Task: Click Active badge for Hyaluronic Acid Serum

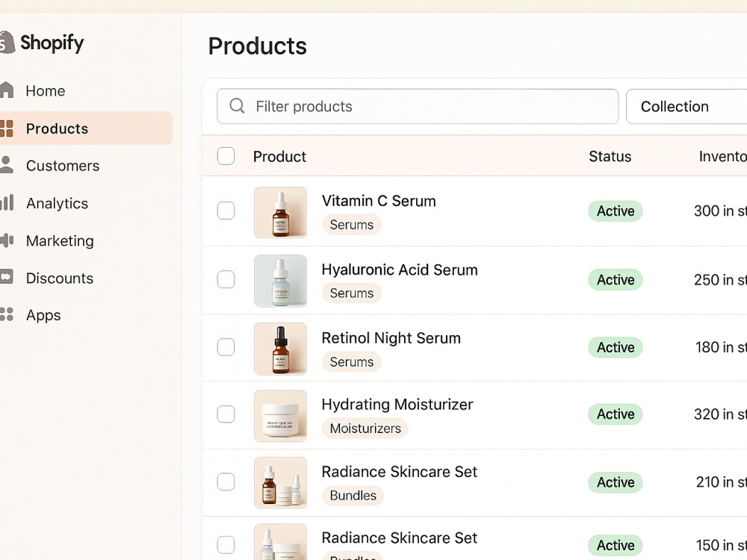Action: tap(616, 279)
